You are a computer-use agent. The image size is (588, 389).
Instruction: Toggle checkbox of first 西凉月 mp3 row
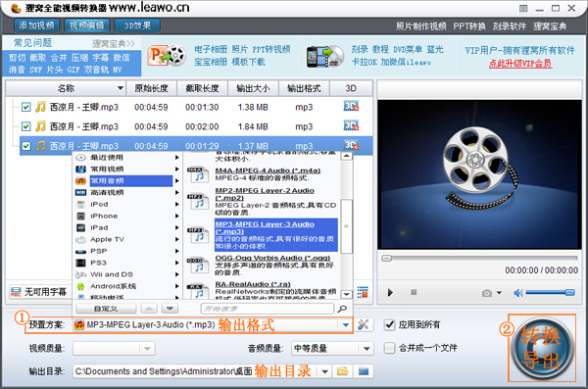[25, 107]
